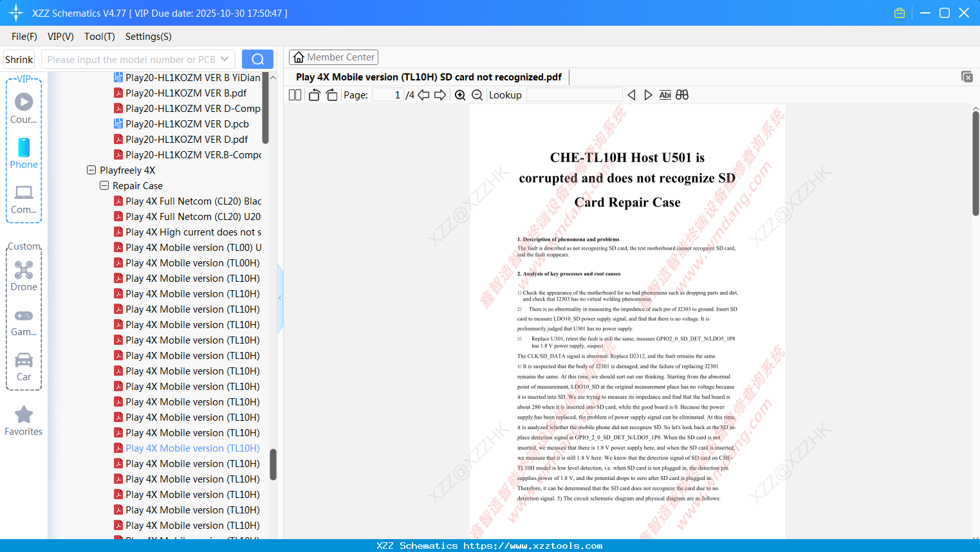Image resolution: width=980 pixels, height=552 pixels.
Task: Click the Abi text-match icon
Action: [x=665, y=95]
